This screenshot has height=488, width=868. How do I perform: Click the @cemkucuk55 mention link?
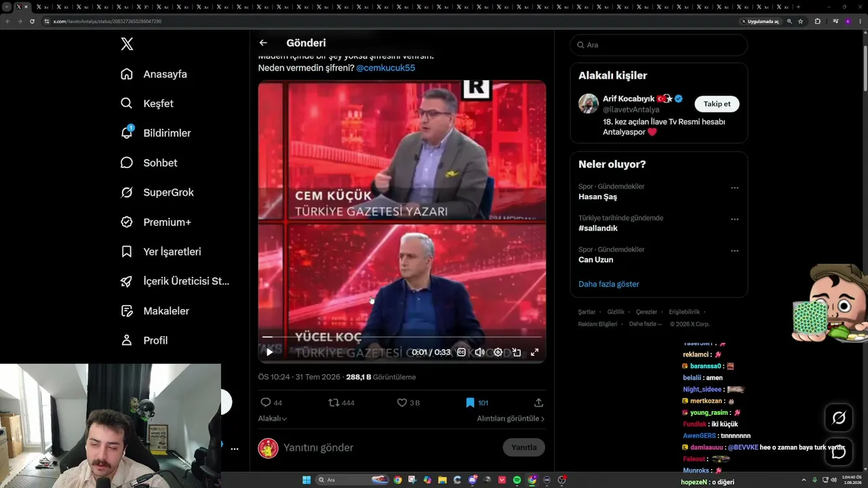(x=386, y=68)
